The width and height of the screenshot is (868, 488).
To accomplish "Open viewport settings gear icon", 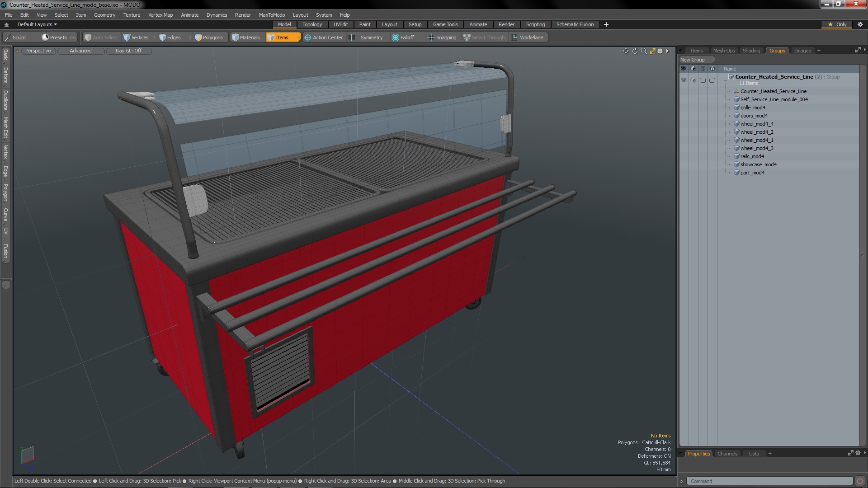I will click(x=660, y=51).
